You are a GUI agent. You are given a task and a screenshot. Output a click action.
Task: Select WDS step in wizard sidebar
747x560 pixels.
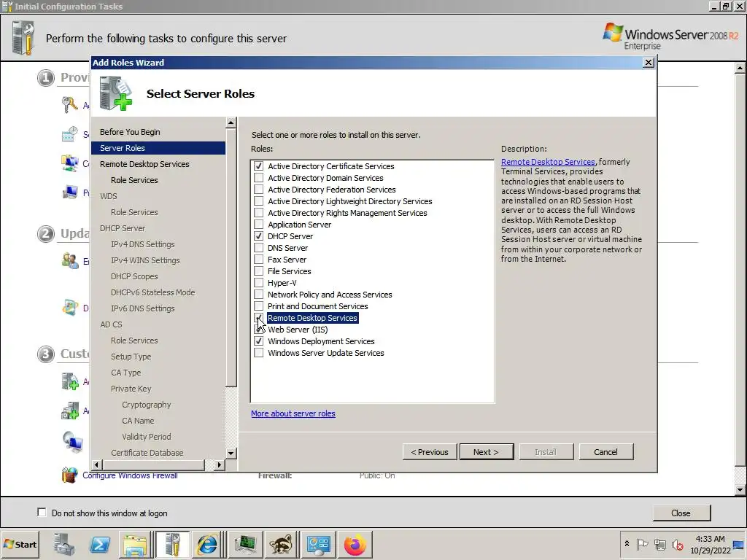[108, 196]
